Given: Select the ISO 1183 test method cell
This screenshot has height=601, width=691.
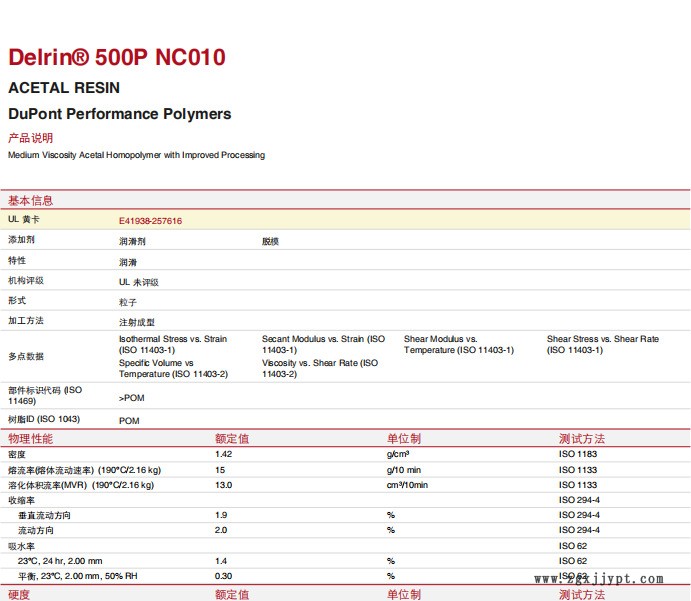Looking at the screenshot, I should tap(580, 454).
